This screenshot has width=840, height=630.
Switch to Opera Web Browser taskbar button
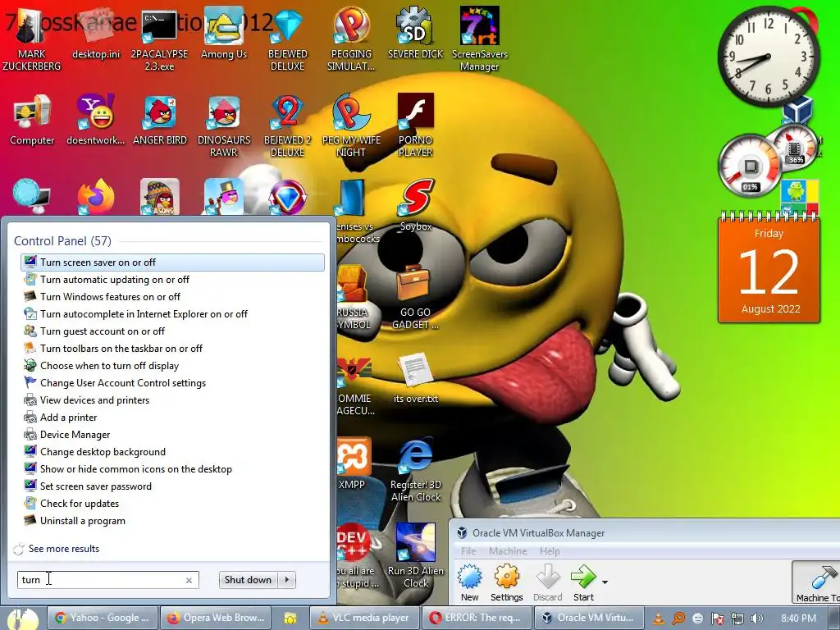coord(216,618)
